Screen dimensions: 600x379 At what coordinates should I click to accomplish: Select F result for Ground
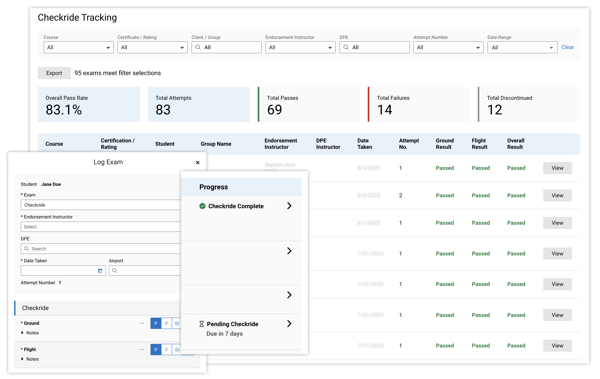[166, 323]
